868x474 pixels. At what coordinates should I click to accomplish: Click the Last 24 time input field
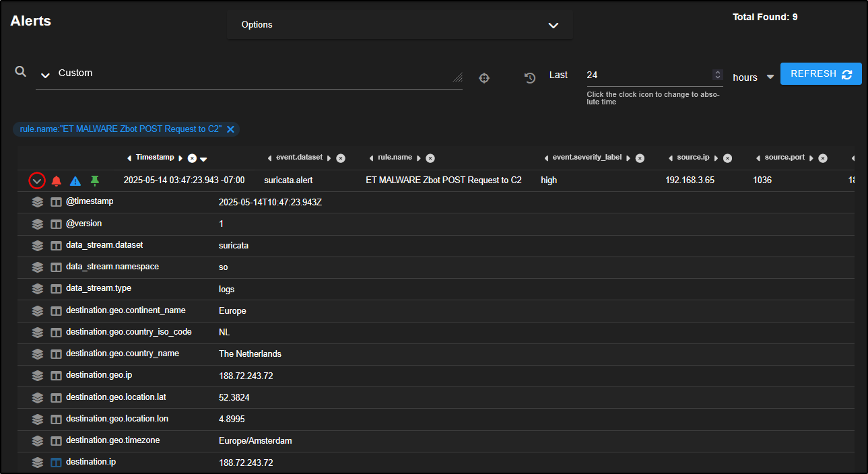646,75
